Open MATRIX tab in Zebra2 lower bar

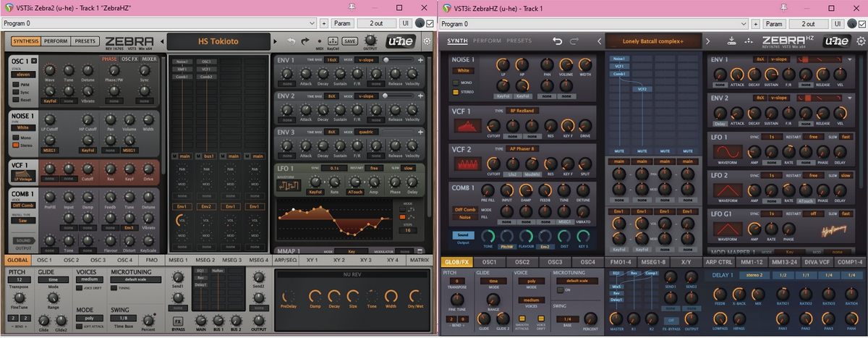tap(418, 259)
